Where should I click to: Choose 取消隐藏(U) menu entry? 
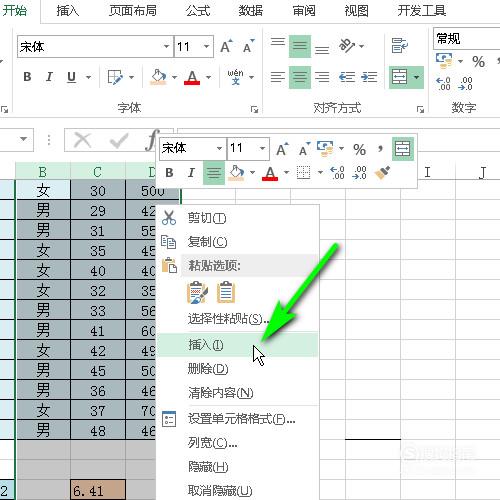click(x=237, y=490)
